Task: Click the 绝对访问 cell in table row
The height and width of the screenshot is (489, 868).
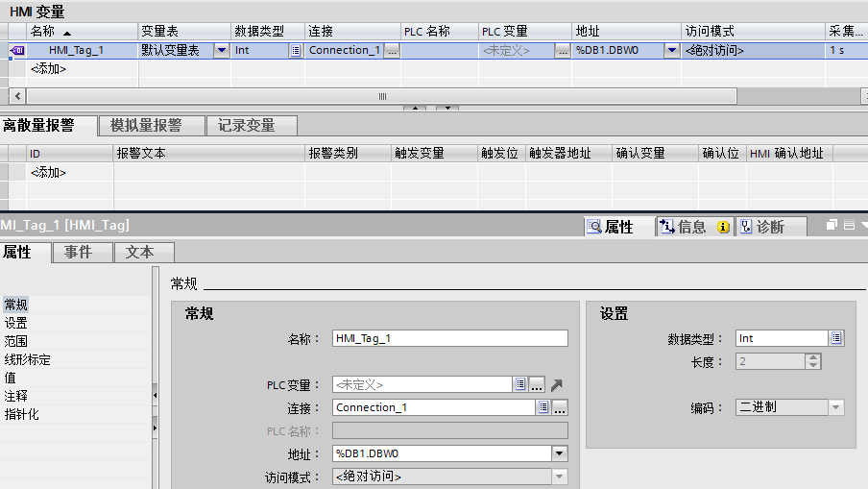Action: point(753,50)
